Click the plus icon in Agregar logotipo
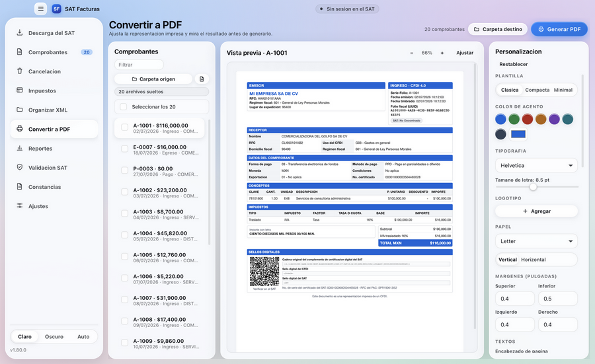595x364 pixels. [525, 211]
